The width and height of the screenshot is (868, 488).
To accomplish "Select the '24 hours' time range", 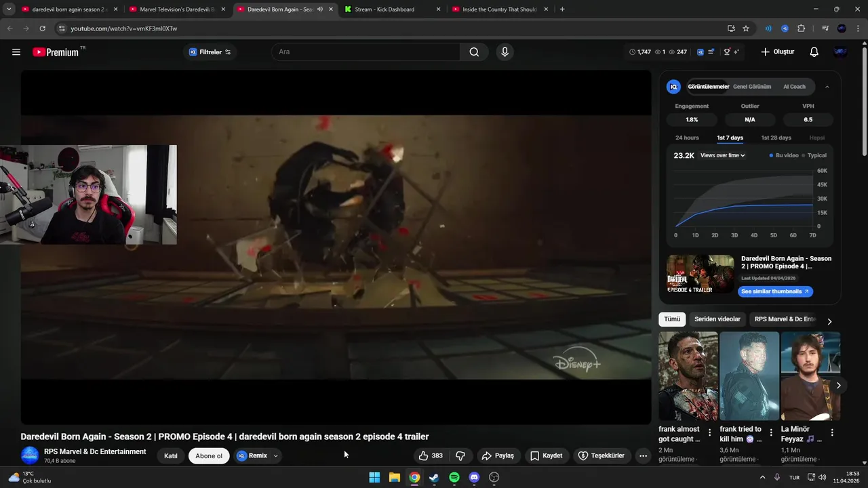I will click(x=687, y=138).
